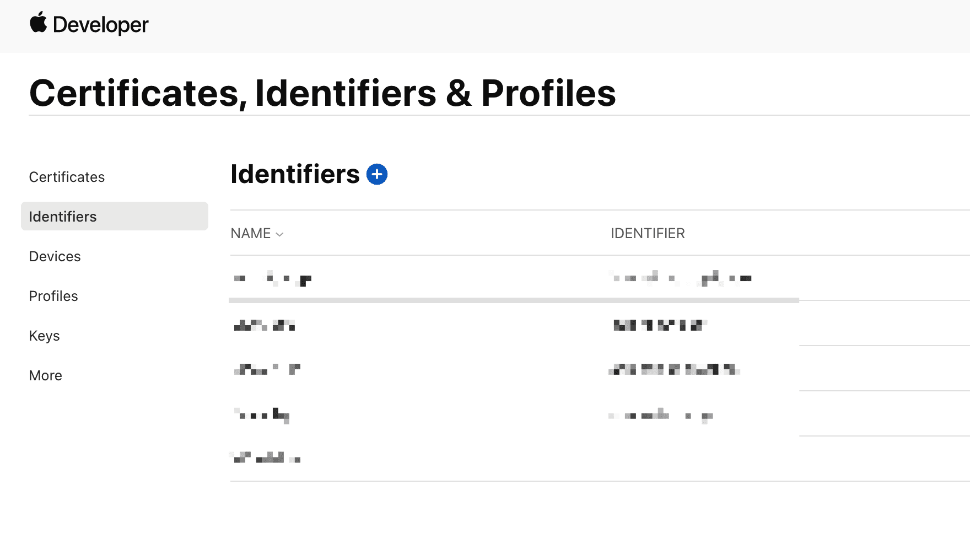Image resolution: width=970 pixels, height=560 pixels.
Task: Click the NAME column sort chevron
Action: click(x=278, y=234)
